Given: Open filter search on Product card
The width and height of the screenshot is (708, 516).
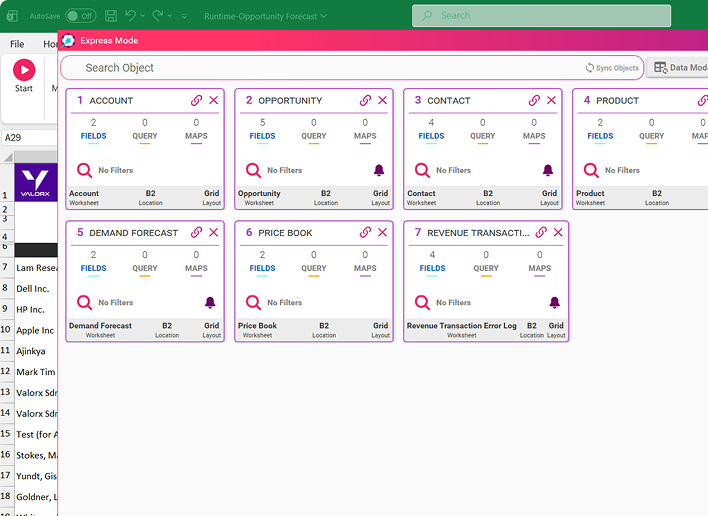Looking at the screenshot, I should [591, 170].
